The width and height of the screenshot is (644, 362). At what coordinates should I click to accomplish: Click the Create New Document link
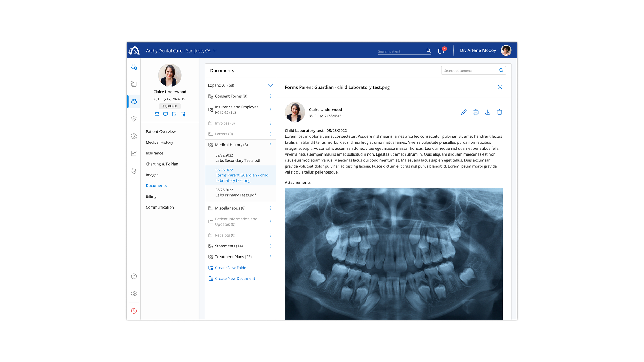(x=235, y=278)
